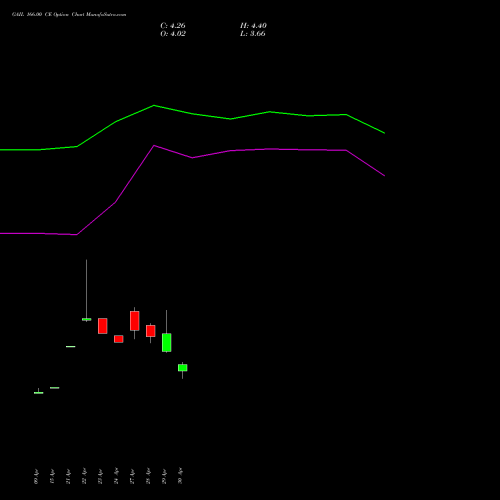500x500 pixels.
Task: Click the close value C: 4.26
Action: point(173,26)
